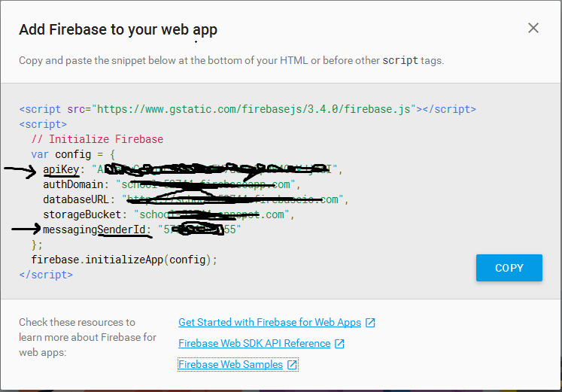Screen dimensions: 562x392
Task: Click the 'Copy and paste the snippet' instruction text
Action: [x=231, y=60]
